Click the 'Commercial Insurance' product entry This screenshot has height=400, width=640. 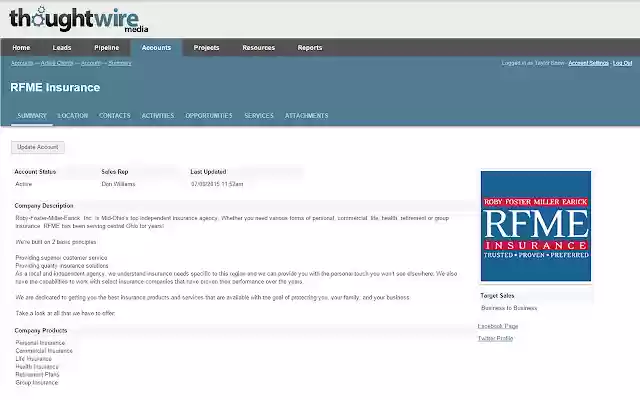(44, 351)
